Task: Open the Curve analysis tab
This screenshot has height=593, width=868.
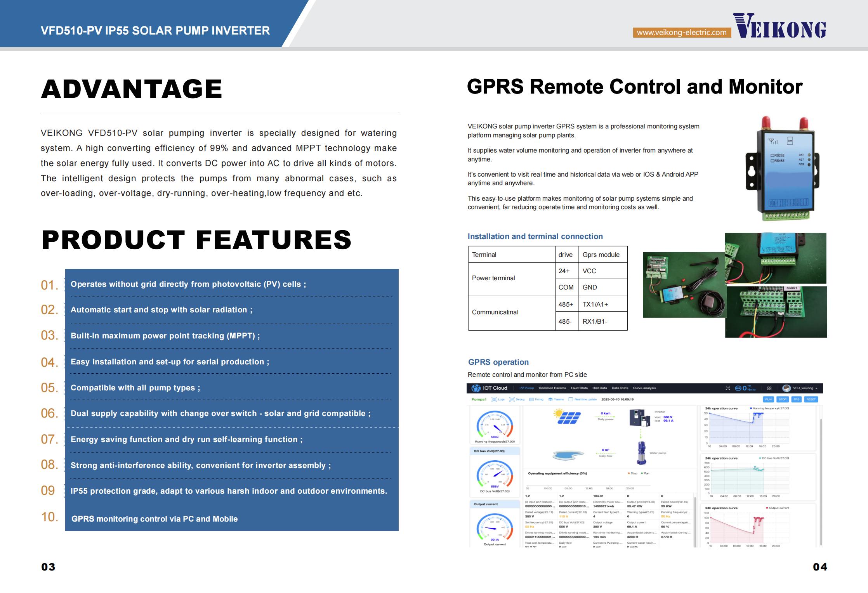Action: click(x=644, y=388)
